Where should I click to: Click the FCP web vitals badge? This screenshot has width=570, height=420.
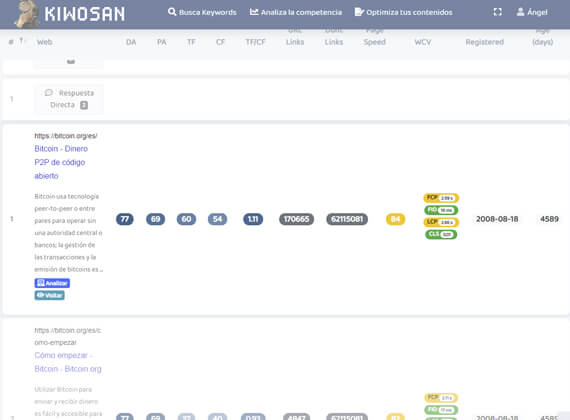[441, 198]
